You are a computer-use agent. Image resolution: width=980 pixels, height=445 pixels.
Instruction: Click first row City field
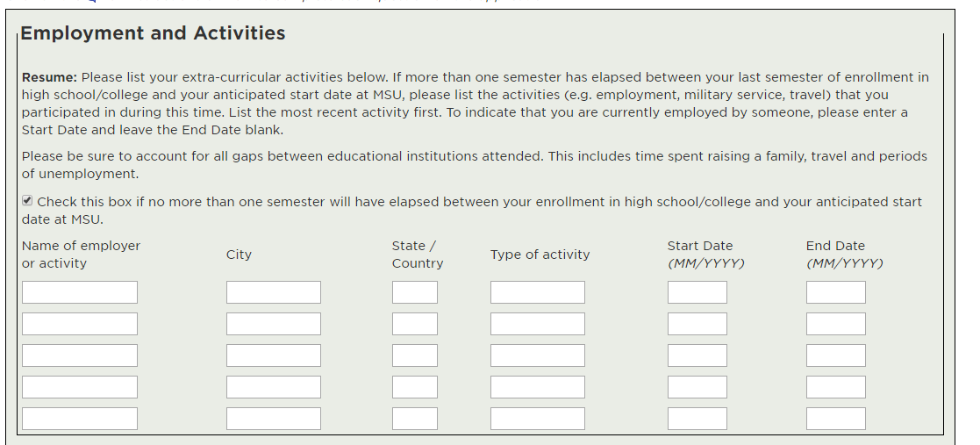[274, 292]
